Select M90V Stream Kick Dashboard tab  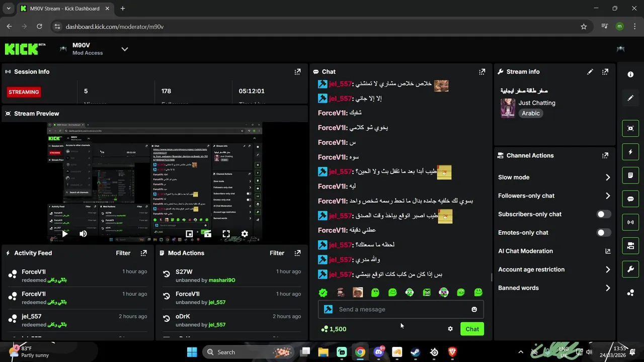pos(64,9)
